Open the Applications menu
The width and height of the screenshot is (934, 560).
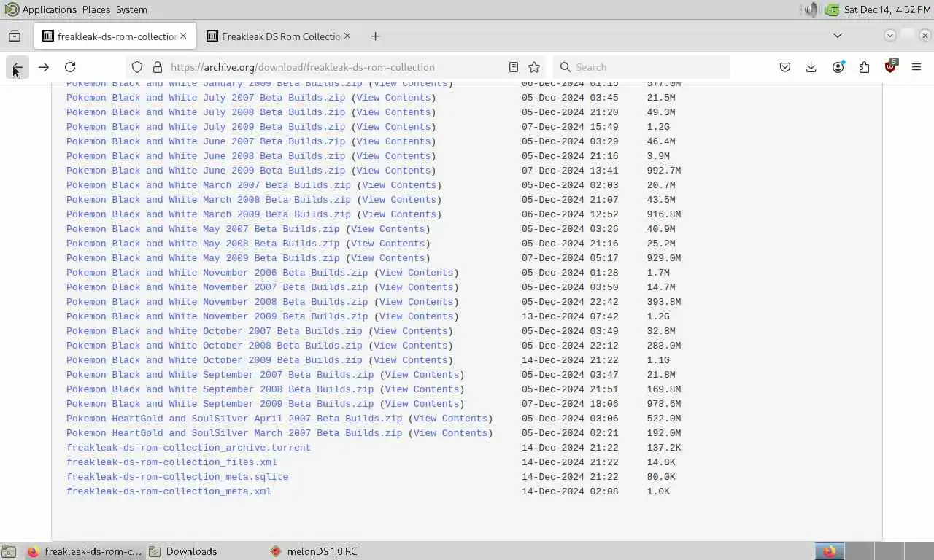pos(49,9)
